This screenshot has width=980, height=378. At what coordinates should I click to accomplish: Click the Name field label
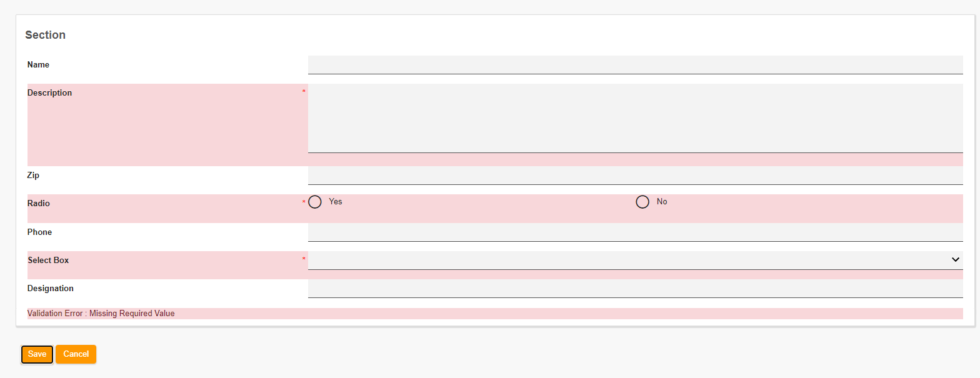tap(38, 65)
